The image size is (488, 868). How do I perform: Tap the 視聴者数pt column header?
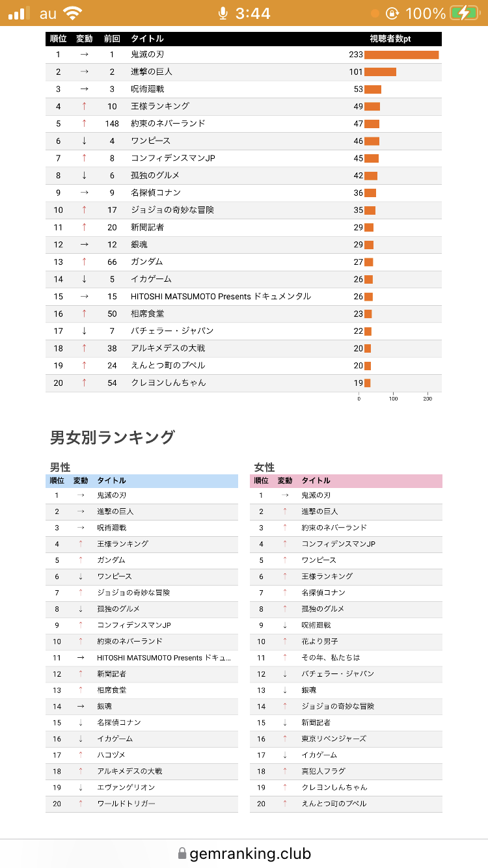pos(390,39)
